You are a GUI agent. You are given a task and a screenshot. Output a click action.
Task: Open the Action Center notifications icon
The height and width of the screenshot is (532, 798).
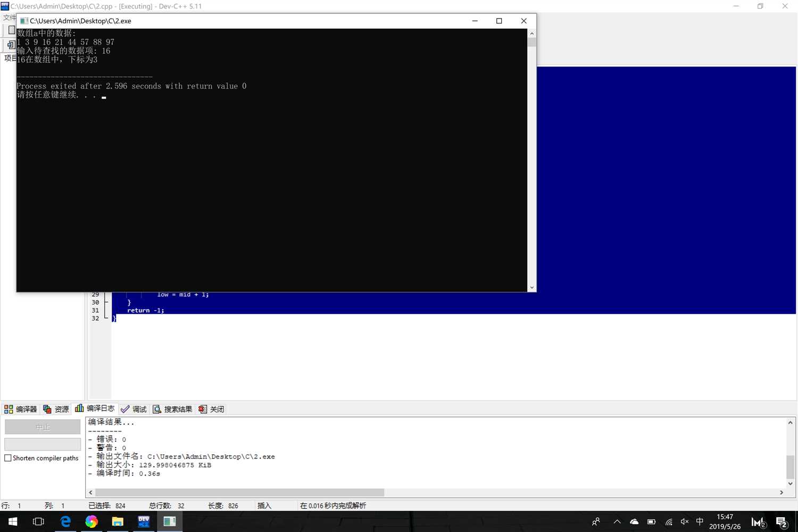(x=782, y=522)
